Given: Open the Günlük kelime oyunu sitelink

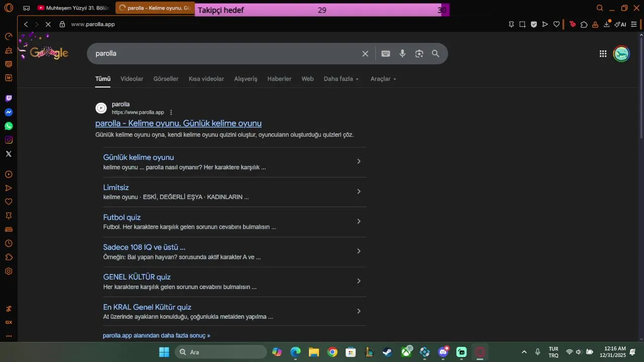Looking at the screenshot, I should click(138, 157).
